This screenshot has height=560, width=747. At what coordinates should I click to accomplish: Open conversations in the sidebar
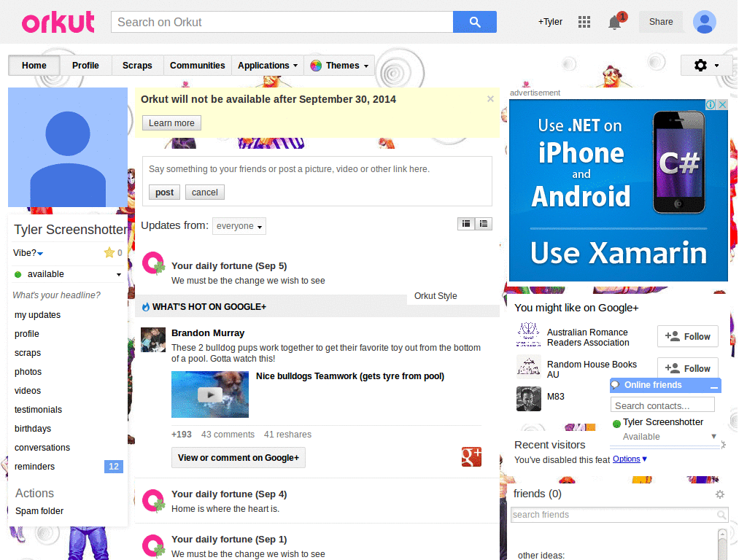(42, 448)
